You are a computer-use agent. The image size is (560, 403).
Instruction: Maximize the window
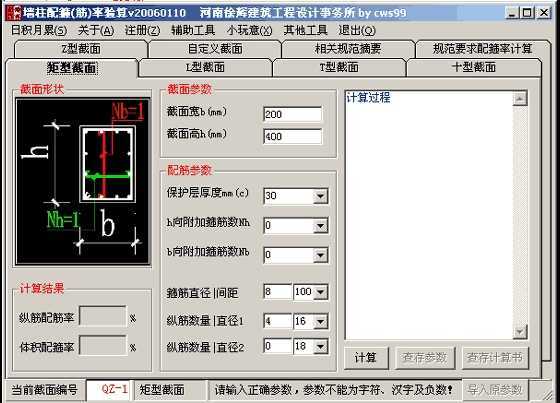(x=527, y=13)
